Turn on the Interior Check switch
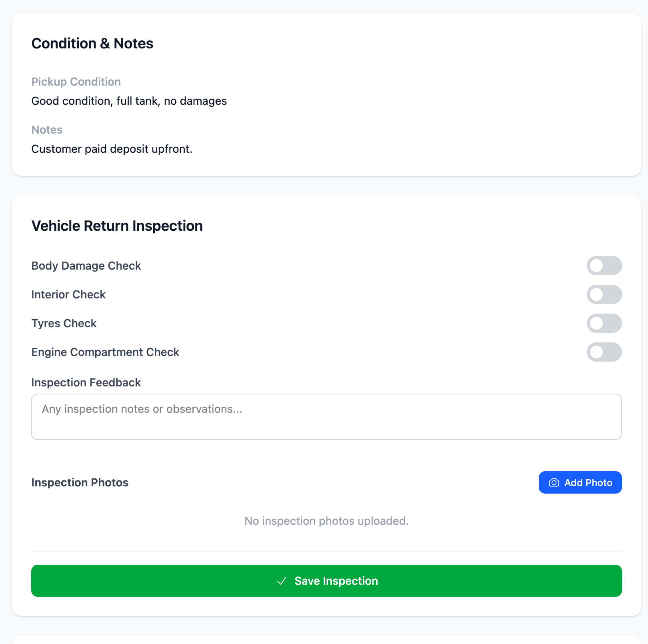Screen dimensions: 648x644 (x=604, y=294)
